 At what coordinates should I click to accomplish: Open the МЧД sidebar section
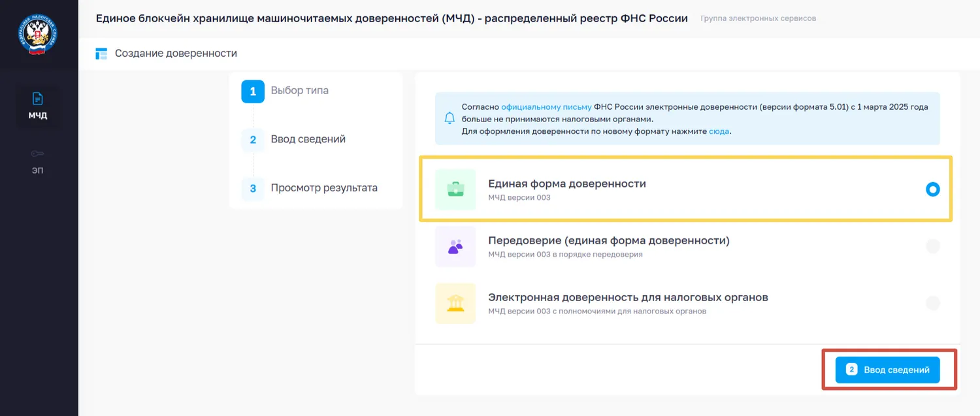pos(38,106)
